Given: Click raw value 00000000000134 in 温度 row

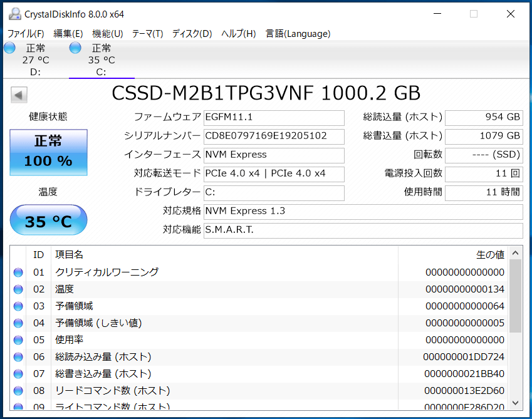Looking at the screenshot, I should click(x=465, y=289).
